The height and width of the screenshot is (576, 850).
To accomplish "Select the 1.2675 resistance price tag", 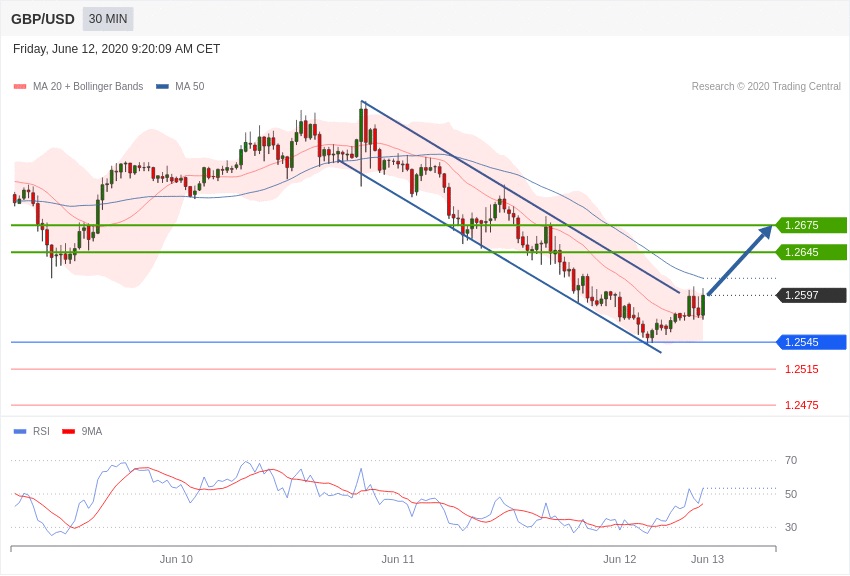I will click(x=811, y=225).
